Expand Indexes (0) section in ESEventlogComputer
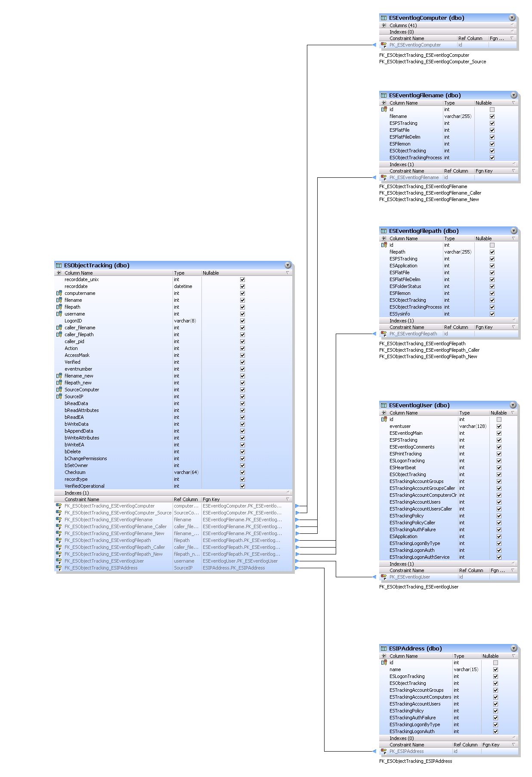The height and width of the screenshot is (777, 532). (x=512, y=32)
